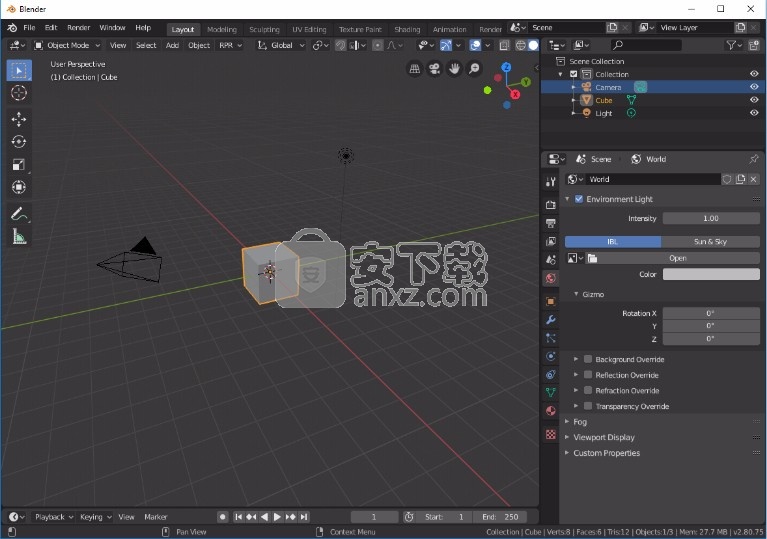Select the Transform tool
Image resolution: width=767 pixels, height=539 pixels.
click(x=19, y=187)
